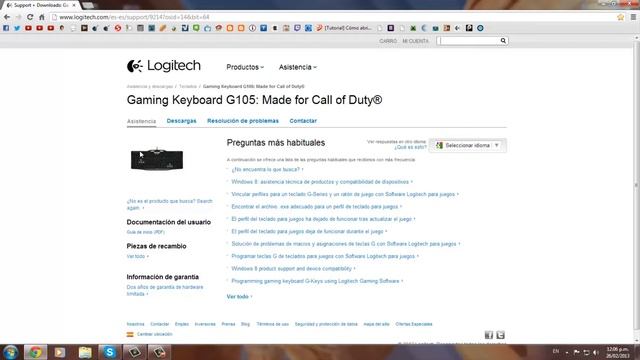Open the Contactar footer link

[160, 324]
